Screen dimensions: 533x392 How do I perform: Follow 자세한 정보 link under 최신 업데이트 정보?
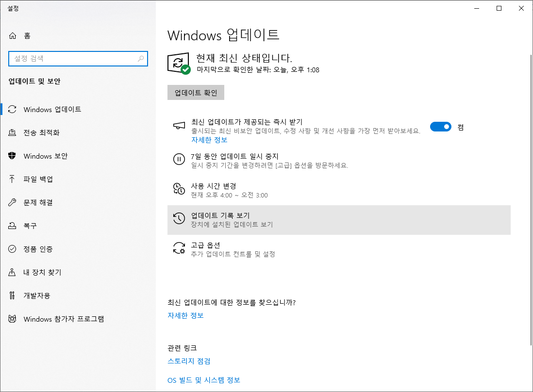point(185,315)
